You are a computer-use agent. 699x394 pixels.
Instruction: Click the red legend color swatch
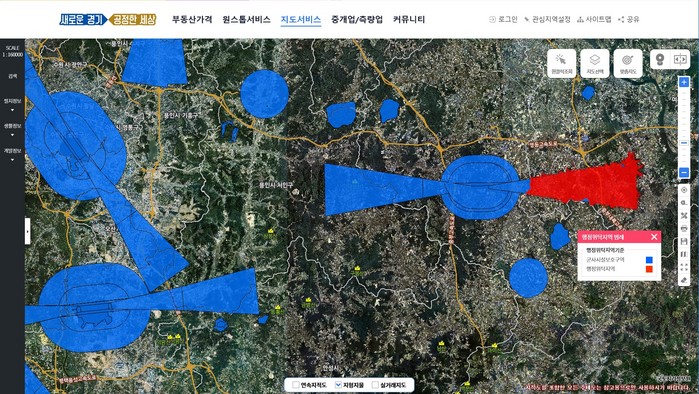tap(649, 269)
